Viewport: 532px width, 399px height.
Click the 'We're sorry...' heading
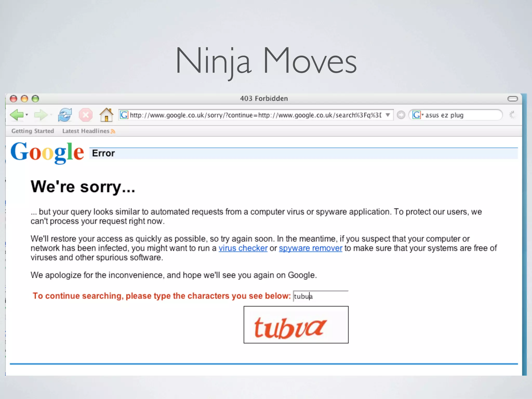click(x=83, y=187)
